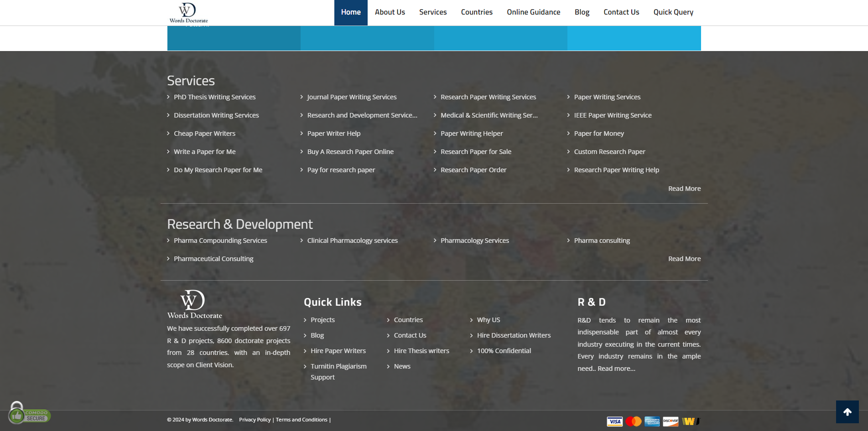
Task: Open Do My Research Paper for Me
Action: coord(218,170)
